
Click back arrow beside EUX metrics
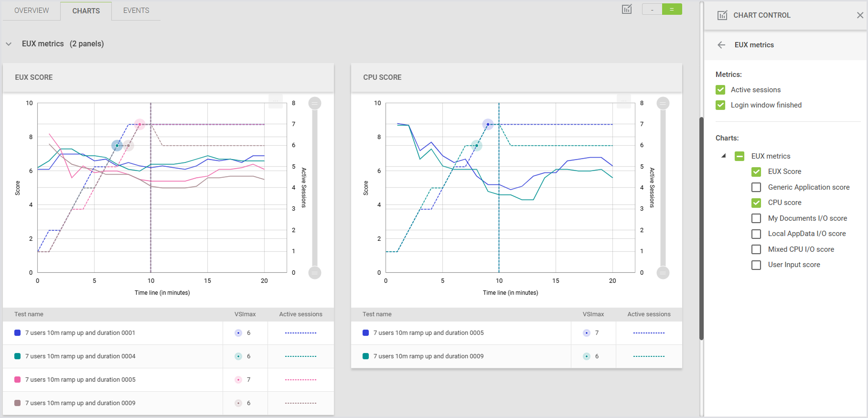click(721, 45)
